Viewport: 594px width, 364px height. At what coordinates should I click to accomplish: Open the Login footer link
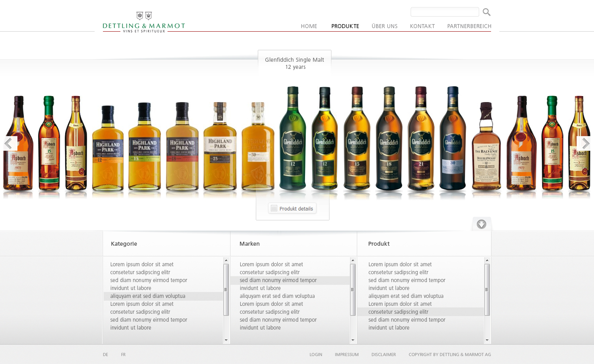[x=316, y=355]
